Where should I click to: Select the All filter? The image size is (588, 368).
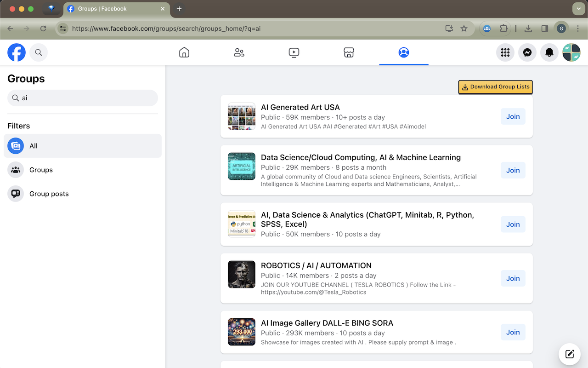[83, 146]
